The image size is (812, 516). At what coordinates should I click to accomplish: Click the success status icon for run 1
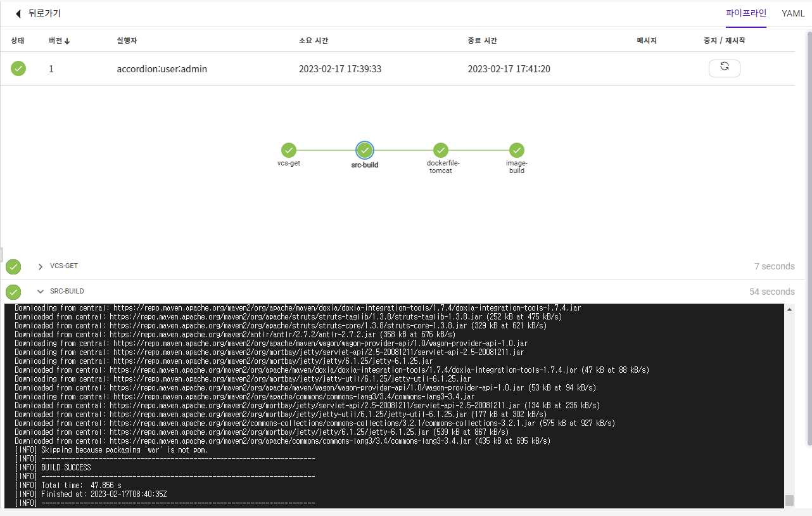(x=18, y=68)
